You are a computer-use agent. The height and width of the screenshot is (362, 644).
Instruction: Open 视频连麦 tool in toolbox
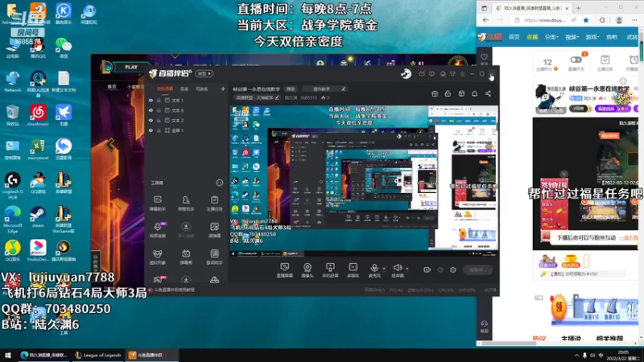click(157, 230)
